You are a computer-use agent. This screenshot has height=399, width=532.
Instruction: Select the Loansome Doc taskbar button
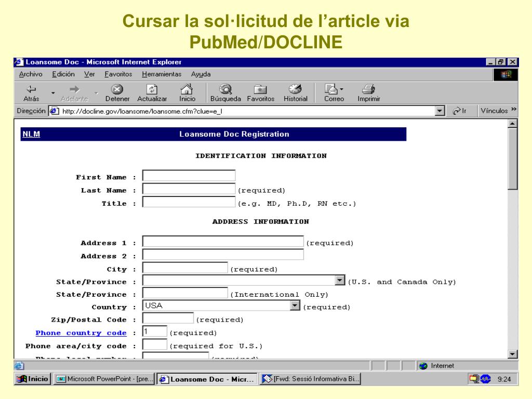[x=207, y=379]
